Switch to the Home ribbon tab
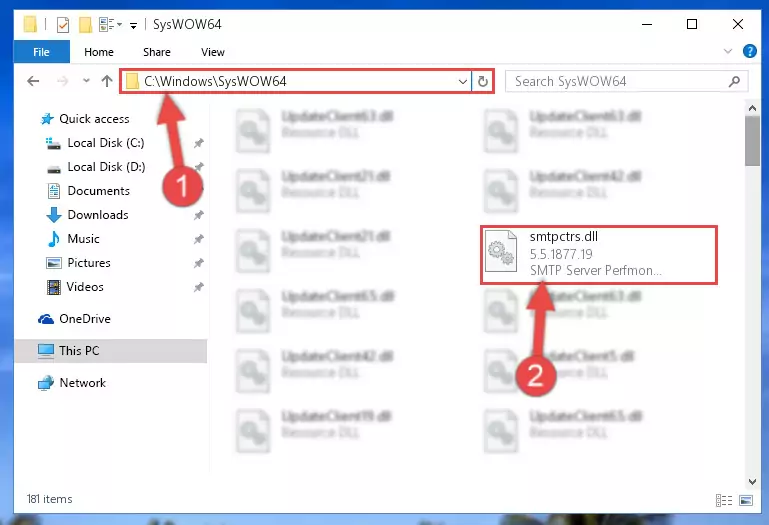Viewport: 769px width, 525px height. (x=99, y=52)
